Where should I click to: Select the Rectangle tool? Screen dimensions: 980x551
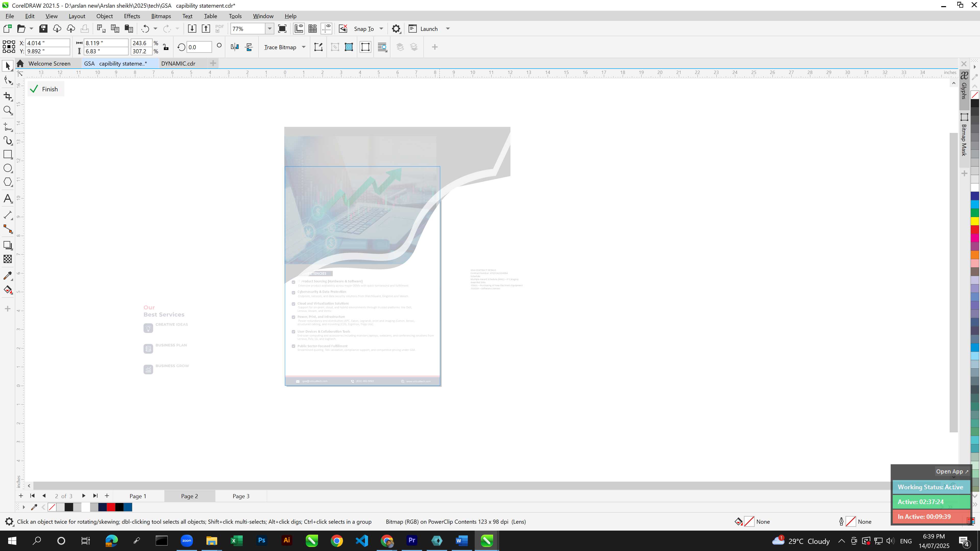tap(8, 154)
